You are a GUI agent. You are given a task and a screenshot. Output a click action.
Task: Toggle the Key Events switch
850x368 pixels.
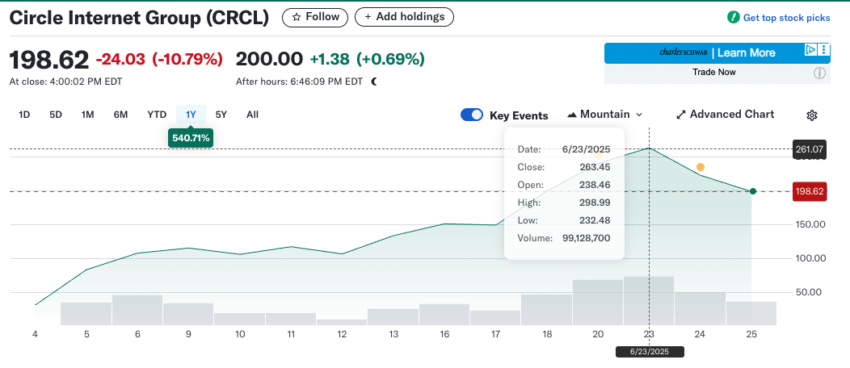(472, 115)
